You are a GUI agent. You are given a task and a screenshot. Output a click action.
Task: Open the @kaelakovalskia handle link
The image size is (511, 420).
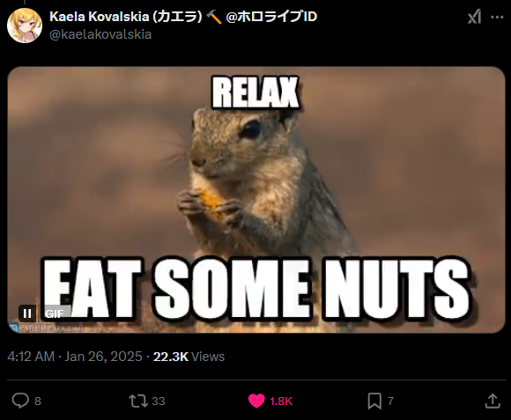[x=100, y=34]
